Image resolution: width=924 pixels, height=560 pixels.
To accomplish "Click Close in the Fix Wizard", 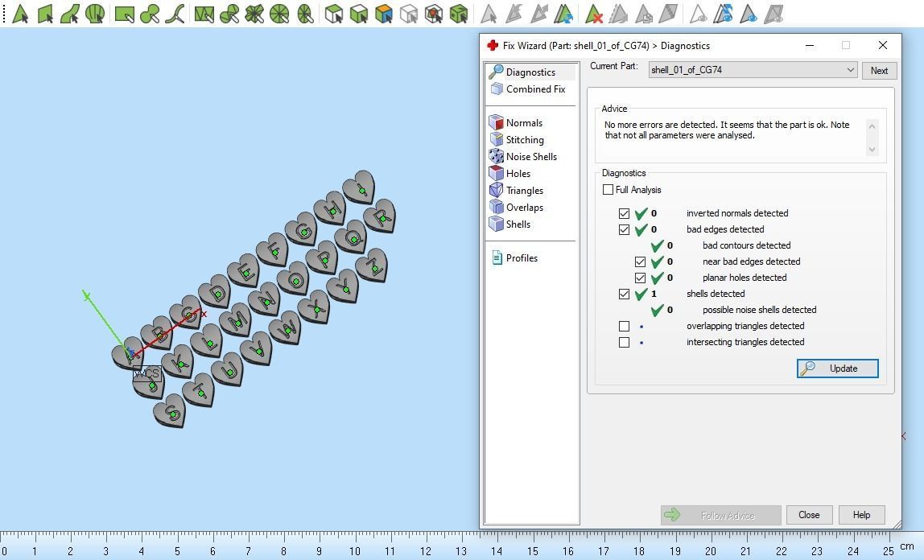I will [x=809, y=515].
